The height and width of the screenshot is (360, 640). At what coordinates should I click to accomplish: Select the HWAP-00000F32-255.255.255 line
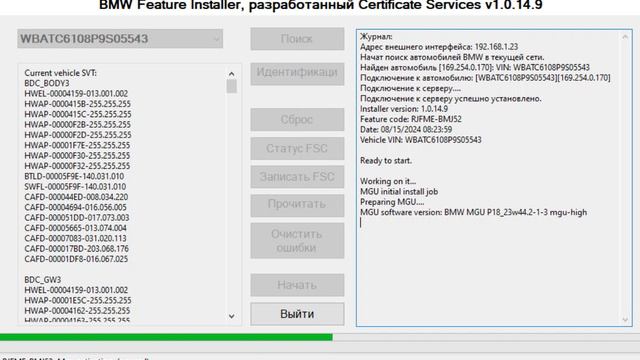(x=77, y=166)
